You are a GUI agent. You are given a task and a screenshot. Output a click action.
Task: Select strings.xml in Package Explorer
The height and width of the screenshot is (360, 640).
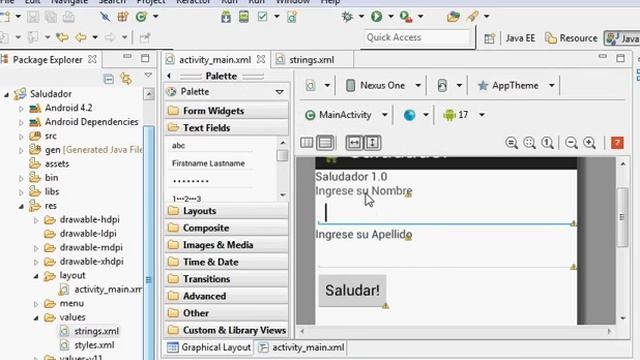96,331
